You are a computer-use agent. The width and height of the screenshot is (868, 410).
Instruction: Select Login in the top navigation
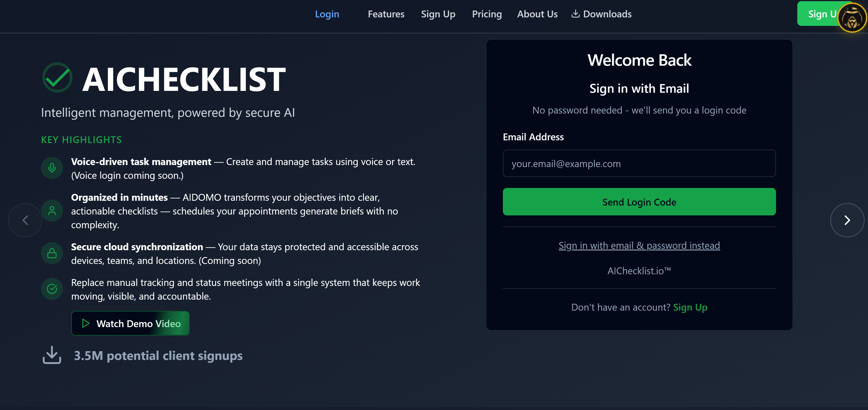click(x=327, y=14)
